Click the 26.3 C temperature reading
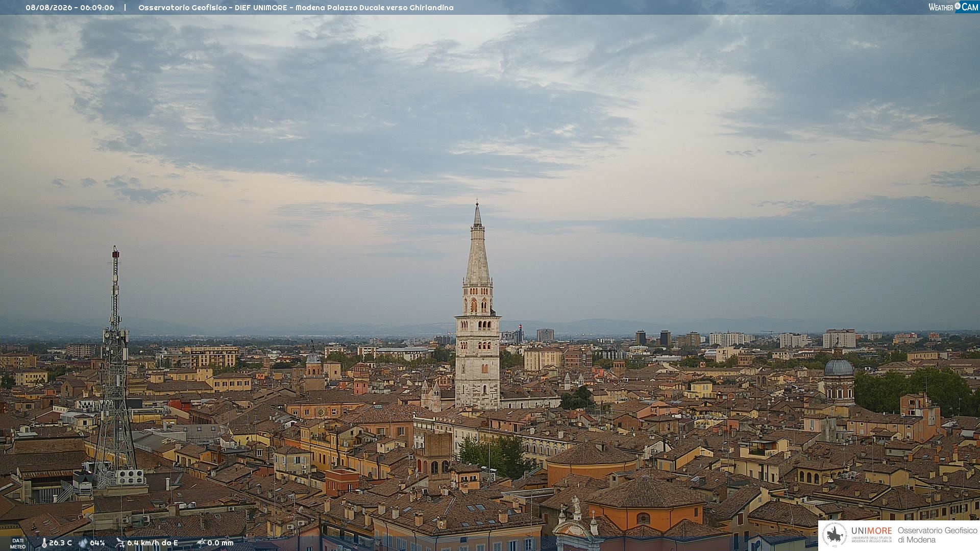980x551 pixels. tap(60, 543)
